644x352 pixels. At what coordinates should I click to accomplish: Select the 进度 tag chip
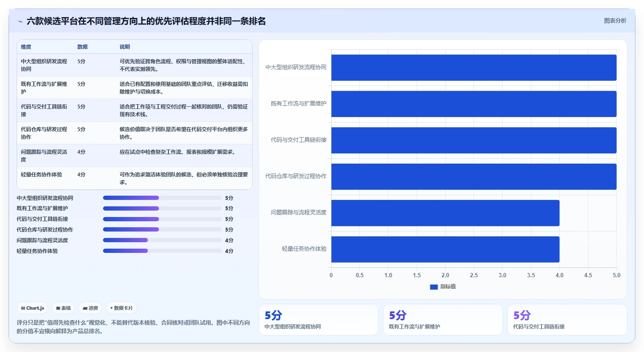90,308
